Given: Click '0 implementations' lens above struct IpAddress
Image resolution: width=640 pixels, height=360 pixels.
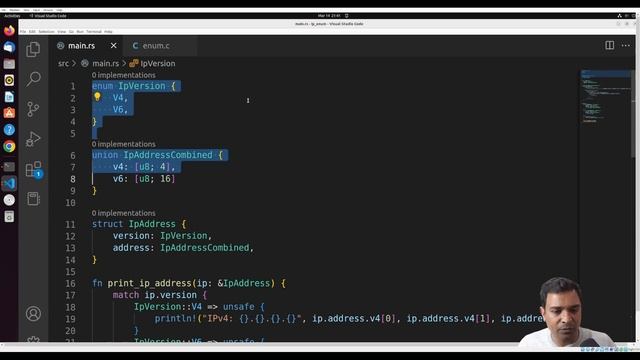Looking at the screenshot, I should click(124, 213).
